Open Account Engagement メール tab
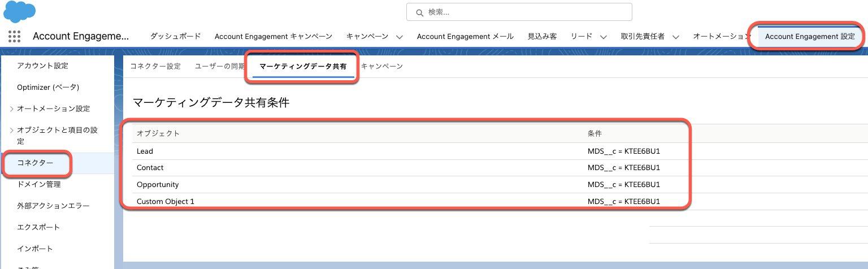Image resolution: width=868 pixels, height=269 pixels. point(465,36)
